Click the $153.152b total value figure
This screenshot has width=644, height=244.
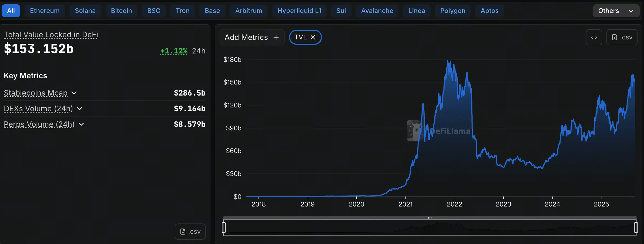coord(39,49)
